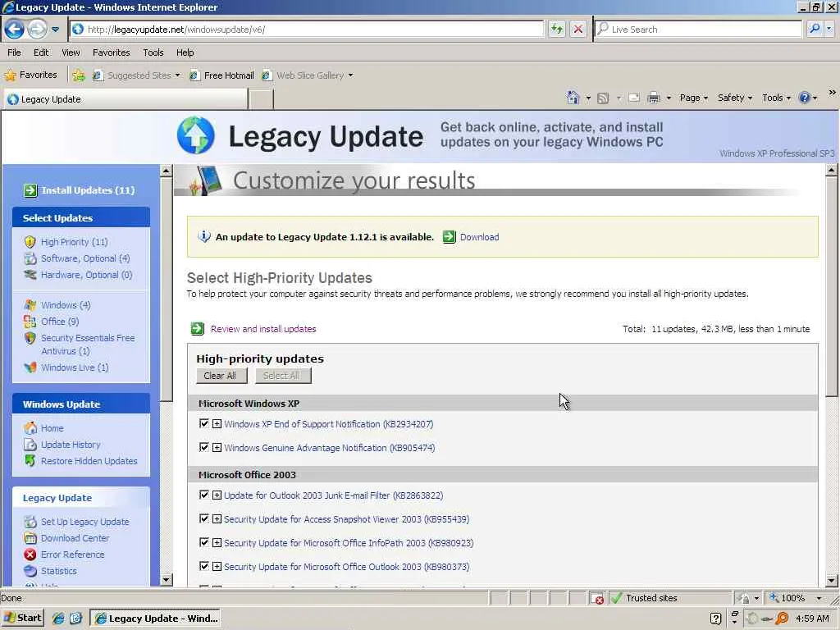
Task: Expand details for KB905474 update
Action: 217,447
